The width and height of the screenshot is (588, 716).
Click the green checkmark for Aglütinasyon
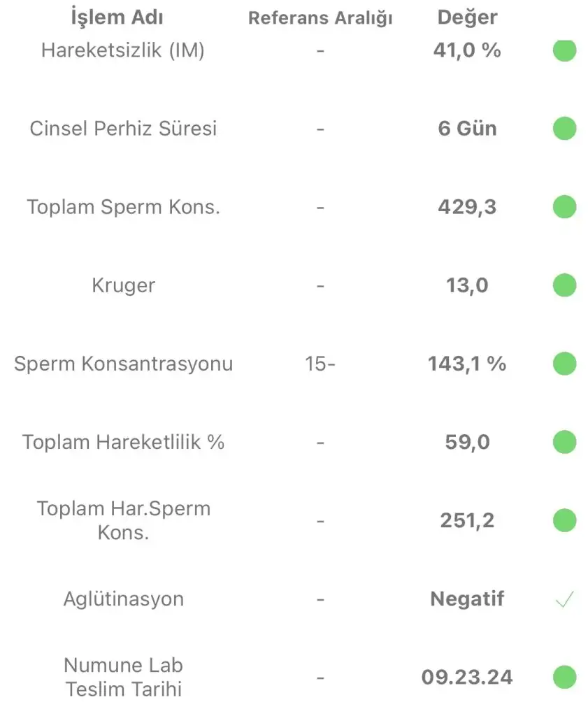coord(564,599)
